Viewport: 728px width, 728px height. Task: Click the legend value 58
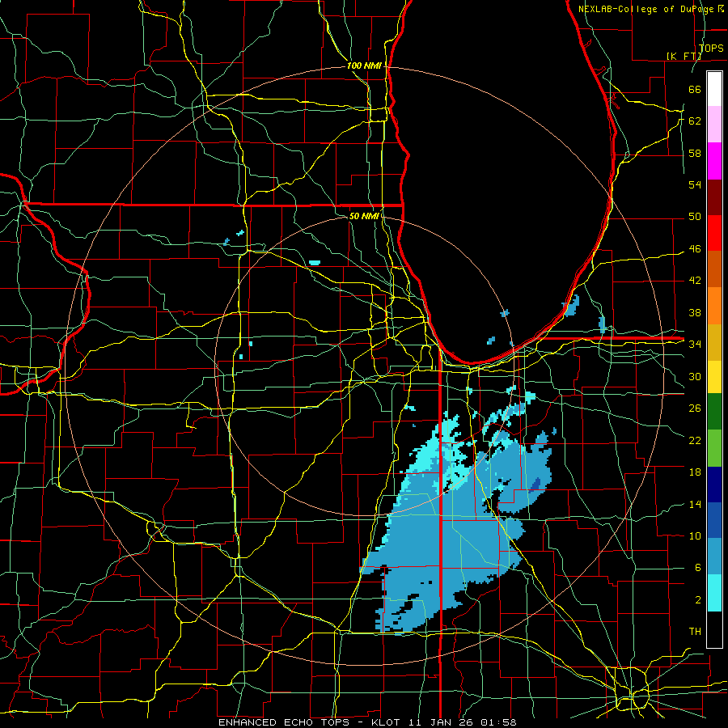pyautogui.click(x=695, y=153)
